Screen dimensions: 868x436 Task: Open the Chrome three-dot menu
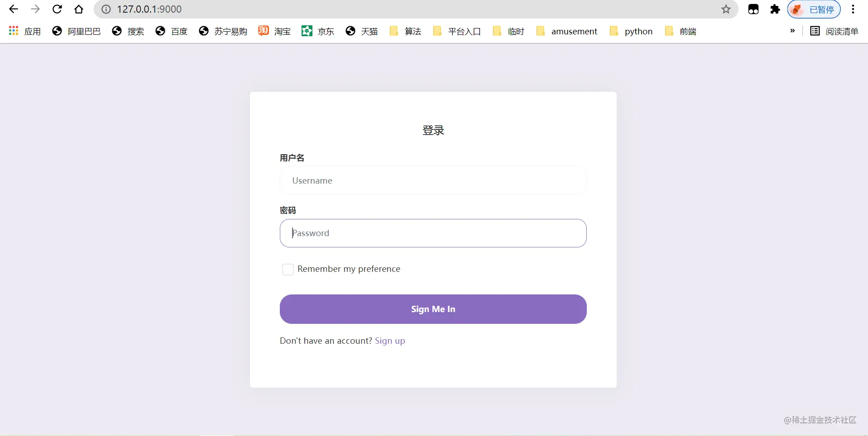[853, 9]
